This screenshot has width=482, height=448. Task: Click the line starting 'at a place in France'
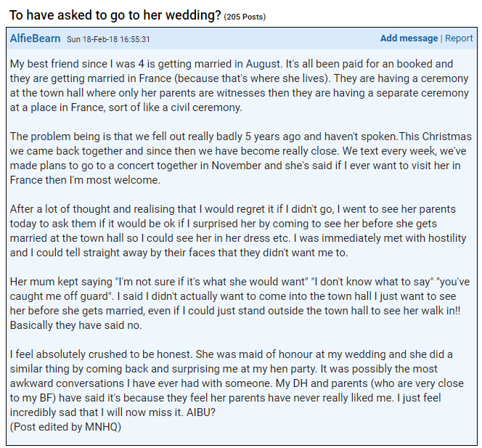(126, 107)
